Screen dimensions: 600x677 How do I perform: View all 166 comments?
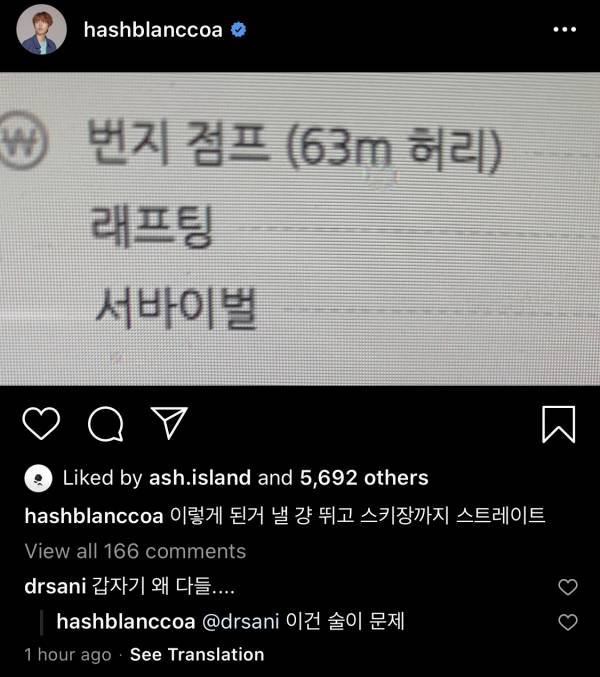(135, 551)
